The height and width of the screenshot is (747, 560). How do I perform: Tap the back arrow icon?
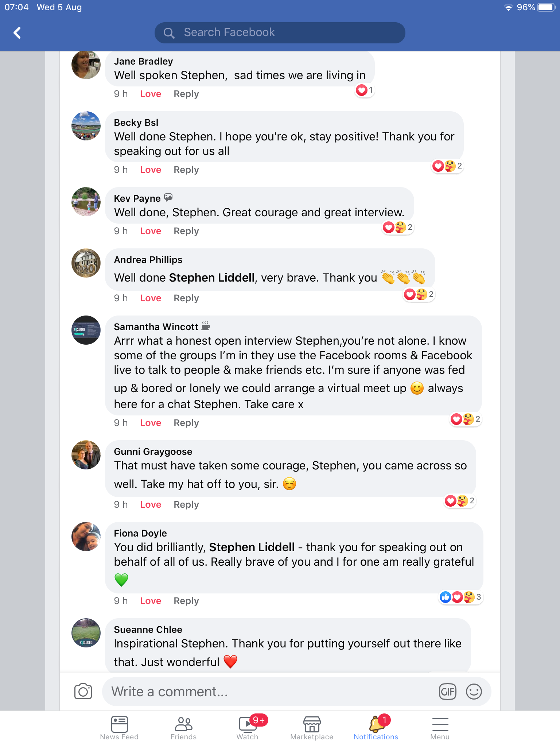pyautogui.click(x=17, y=33)
